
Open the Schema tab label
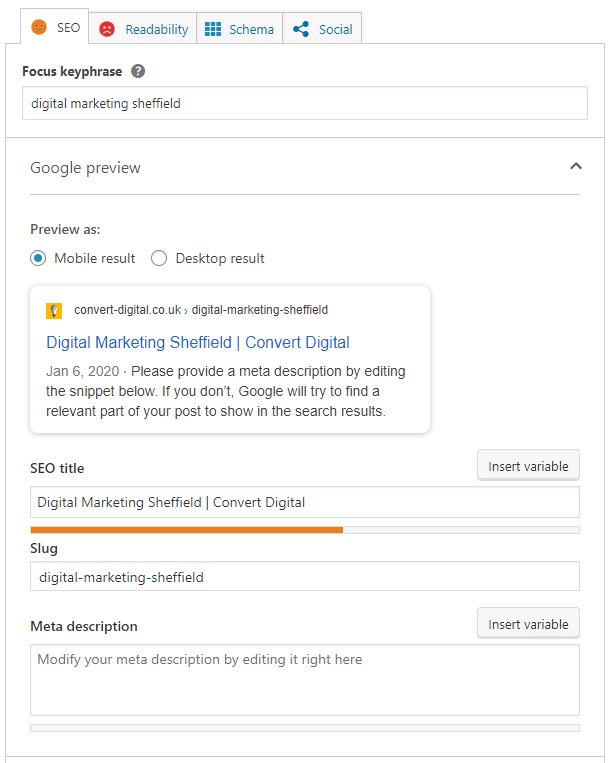click(251, 29)
